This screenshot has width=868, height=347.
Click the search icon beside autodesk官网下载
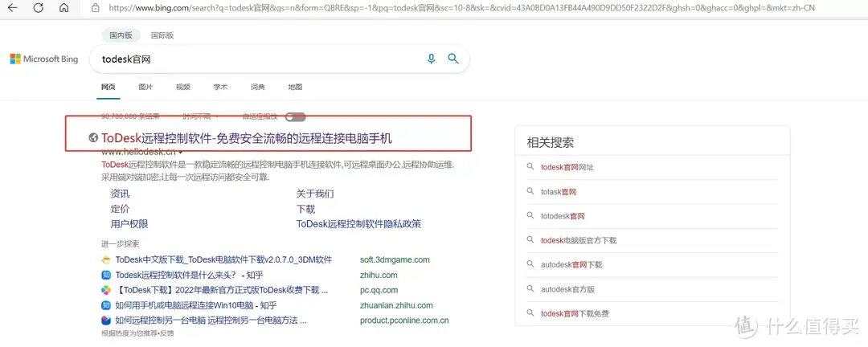click(530, 264)
